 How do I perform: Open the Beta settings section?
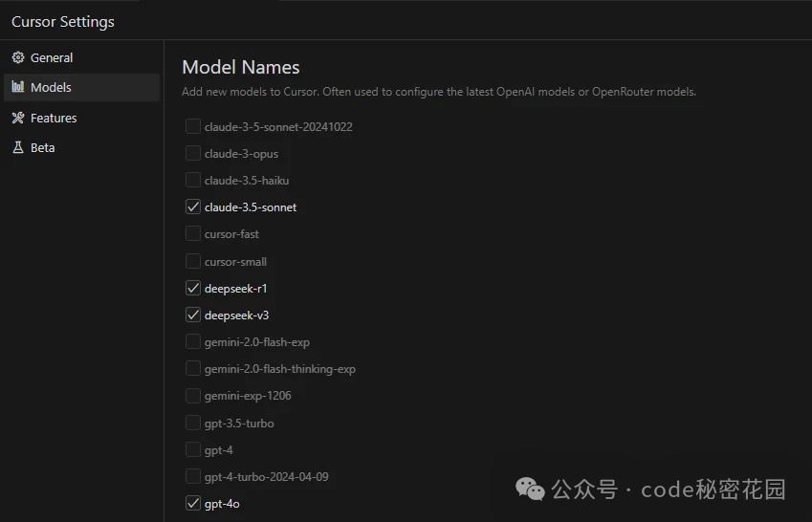[x=42, y=147]
